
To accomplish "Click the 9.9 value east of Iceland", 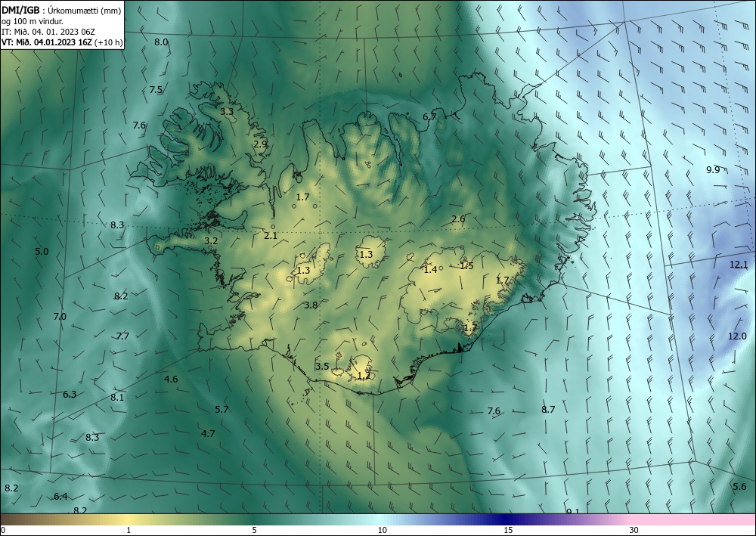I will point(713,169).
